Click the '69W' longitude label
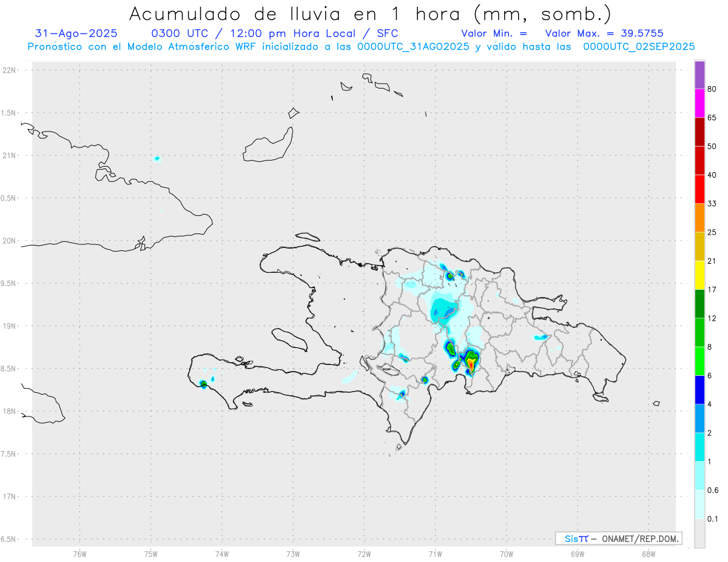The image size is (728, 562). 578,554
